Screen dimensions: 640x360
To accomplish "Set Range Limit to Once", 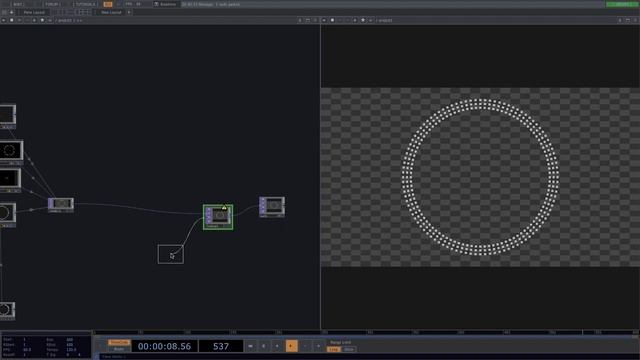I will coord(349,349).
